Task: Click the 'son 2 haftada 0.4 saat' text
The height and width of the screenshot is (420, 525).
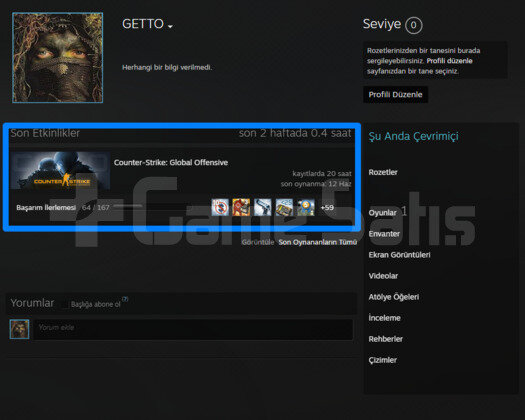Action: (295, 133)
